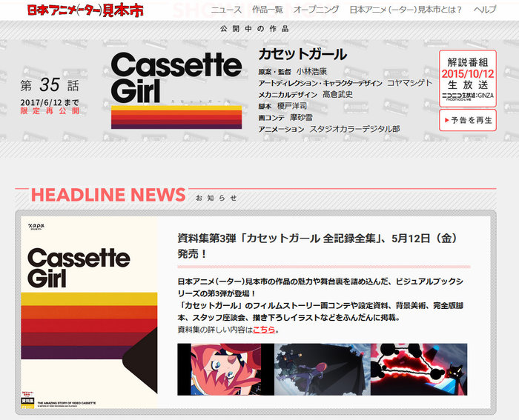The height and width of the screenshot is (420, 519).
Task: Open the 資料集第3弾 カセットガール headline
Action: [318, 246]
